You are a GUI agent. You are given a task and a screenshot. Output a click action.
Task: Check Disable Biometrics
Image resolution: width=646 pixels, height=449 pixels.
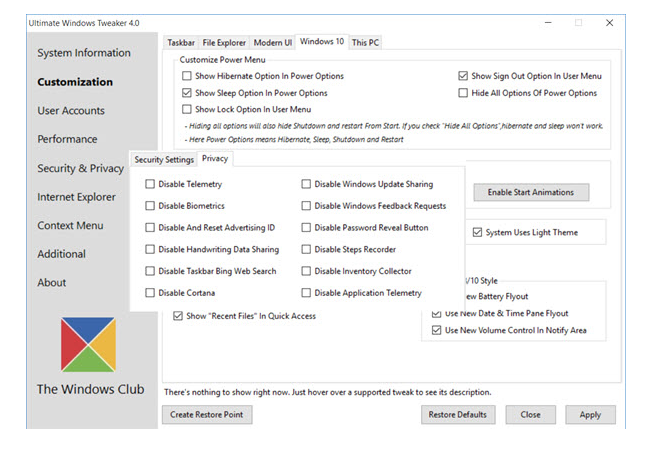click(150, 206)
